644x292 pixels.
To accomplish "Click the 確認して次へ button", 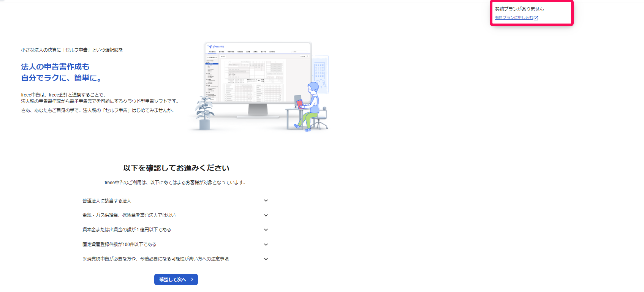I will pyautogui.click(x=176, y=279).
